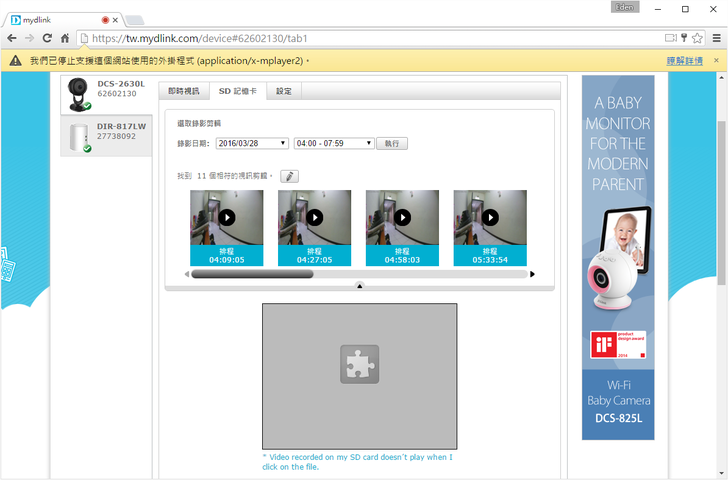728x480 pixels.
Task: Open the Chrome hamburger menu
Action: [x=717, y=38]
